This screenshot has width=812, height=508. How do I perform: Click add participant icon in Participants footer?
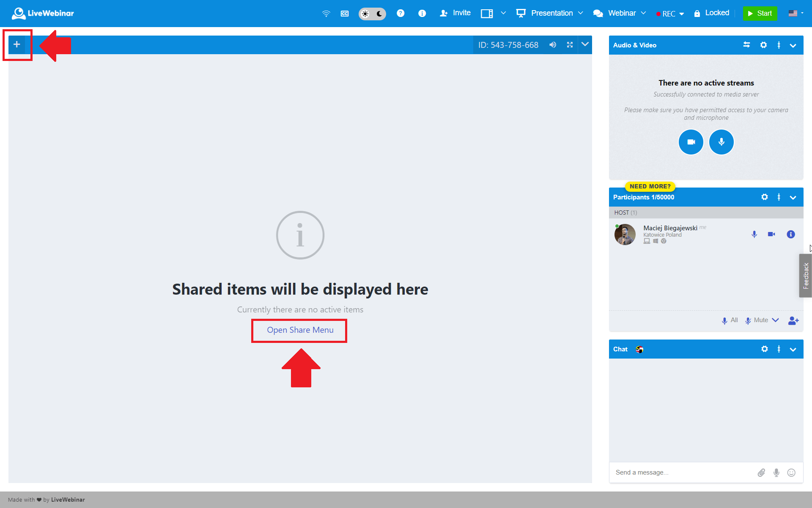tap(793, 320)
